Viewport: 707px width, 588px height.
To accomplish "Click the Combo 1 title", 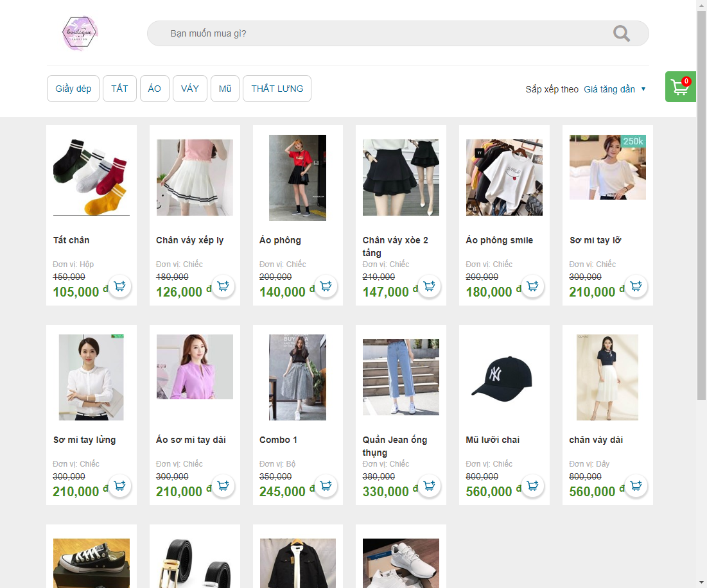I will pos(278,440).
